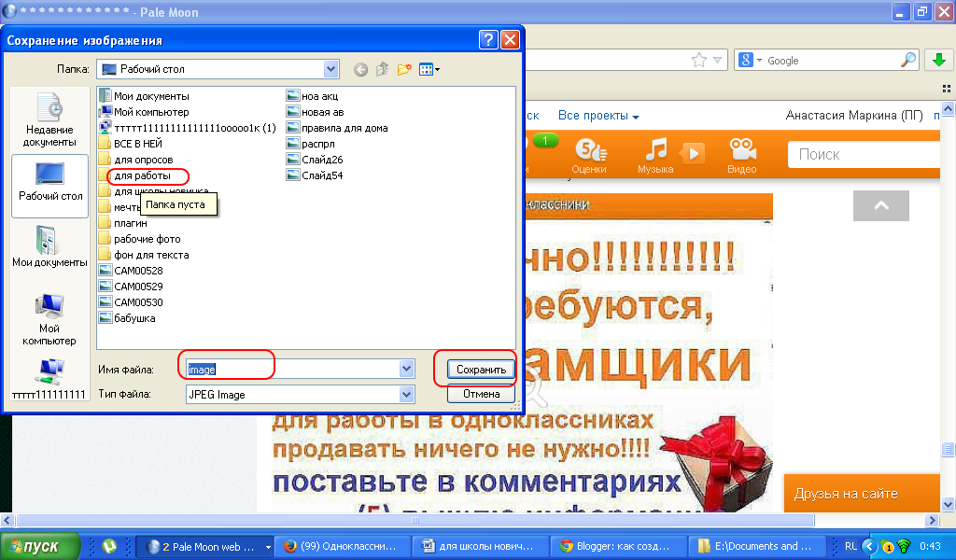Open Видео icon on Odnoklassniki toolbar
Screen dimensions: 956x560
742,156
